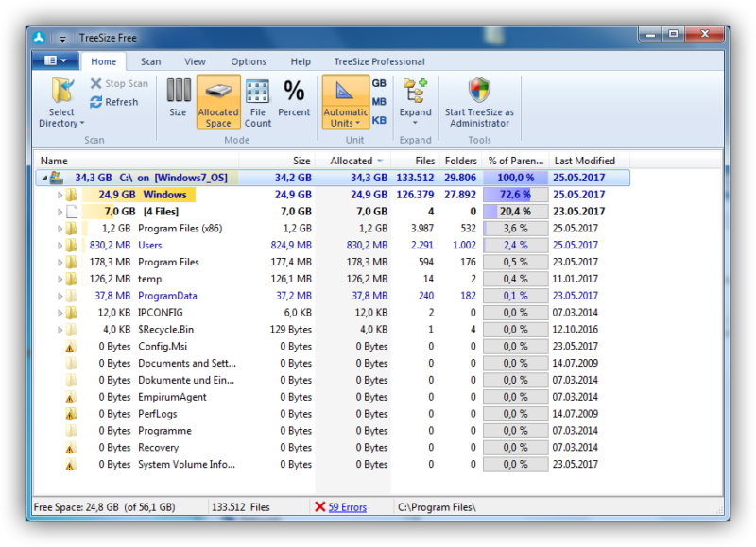Open the 59 Errors link
The width and height of the screenshot is (756, 547).
pos(347,507)
